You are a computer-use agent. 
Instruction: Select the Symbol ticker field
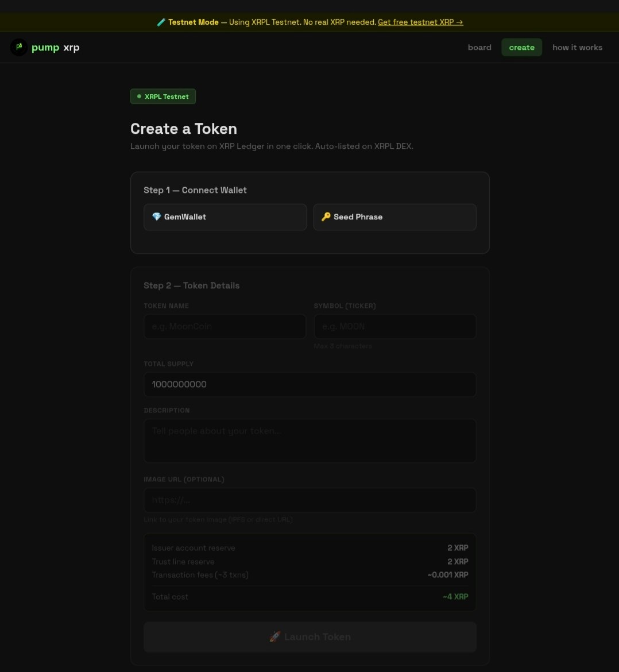(x=394, y=326)
